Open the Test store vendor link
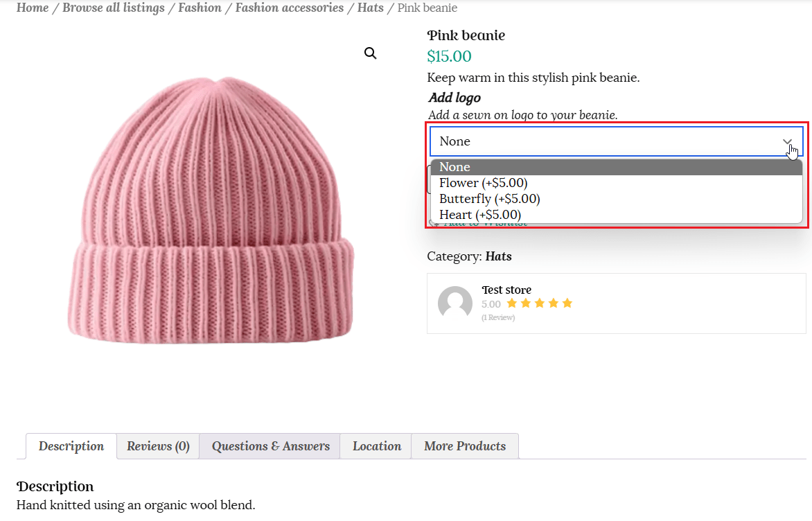Image resolution: width=812 pixels, height=521 pixels. (506, 290)
